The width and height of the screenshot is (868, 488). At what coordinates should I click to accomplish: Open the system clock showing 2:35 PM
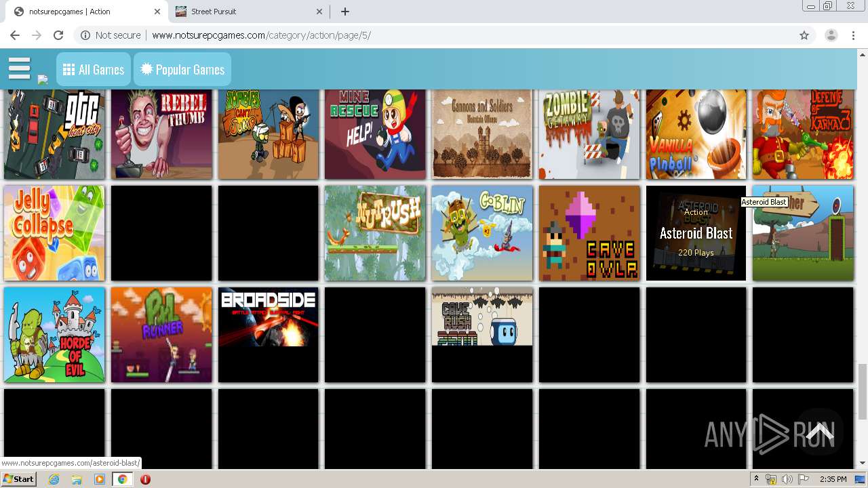pos(833,479)
